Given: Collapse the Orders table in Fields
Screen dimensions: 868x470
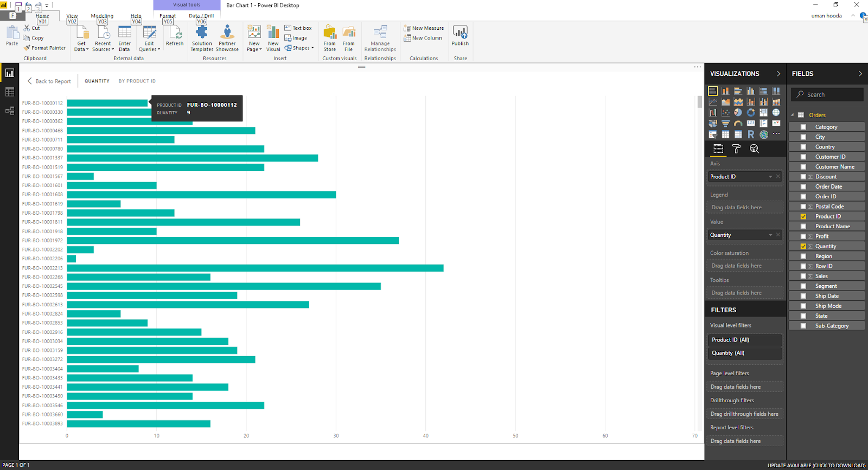Looking at the screenshot, I should [x=792, y=115].
